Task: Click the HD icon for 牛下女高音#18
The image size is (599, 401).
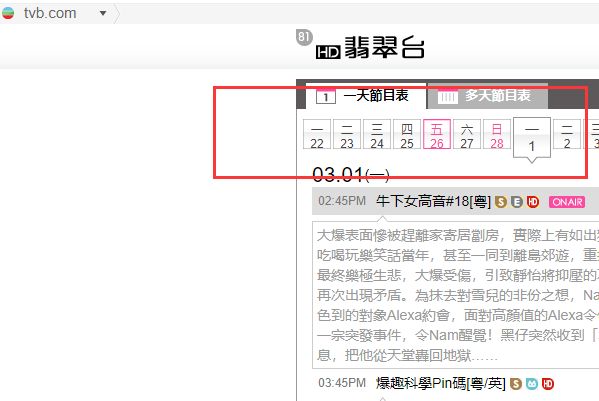Action: click(x=533, y=202)
